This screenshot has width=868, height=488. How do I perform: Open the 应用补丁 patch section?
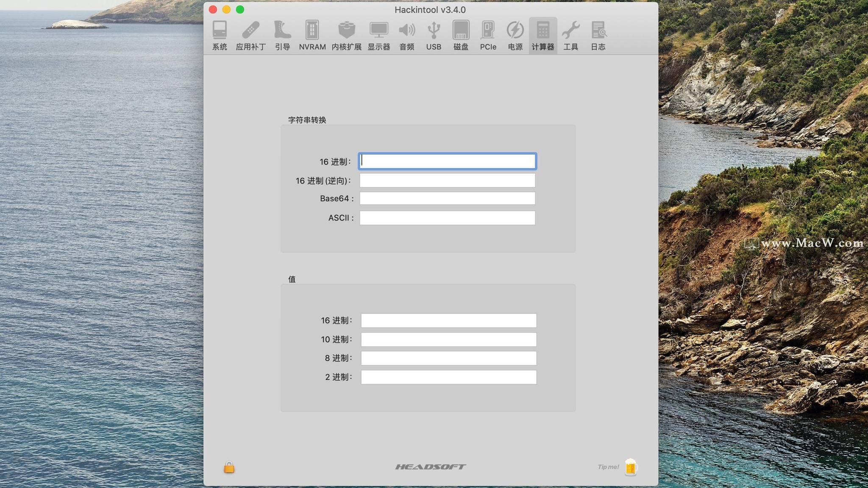[250, 36]
